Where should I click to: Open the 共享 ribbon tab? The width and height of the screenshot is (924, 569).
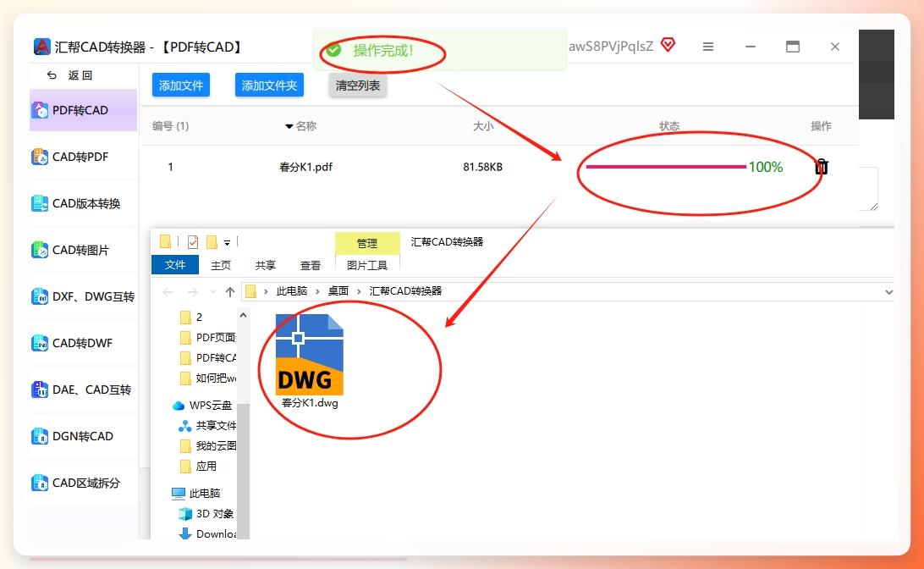[266, 265]
